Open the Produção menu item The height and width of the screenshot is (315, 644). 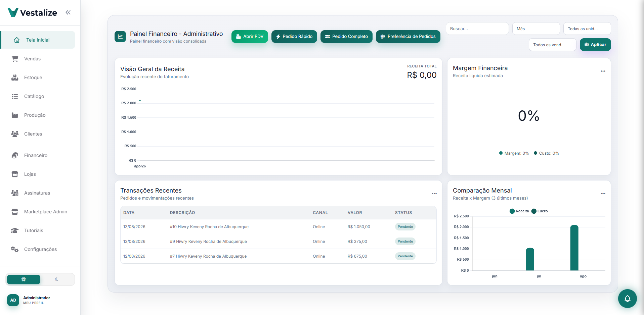click(38, 115)
